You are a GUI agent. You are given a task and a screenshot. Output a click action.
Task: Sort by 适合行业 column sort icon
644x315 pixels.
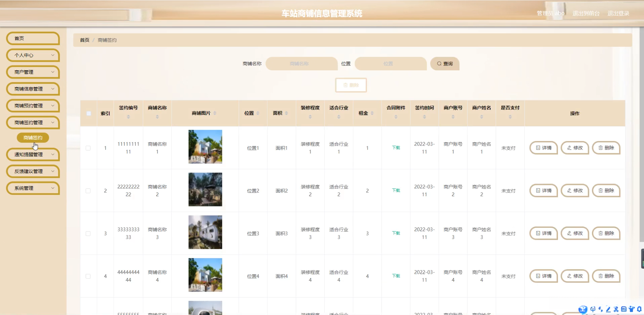point(339,117)
